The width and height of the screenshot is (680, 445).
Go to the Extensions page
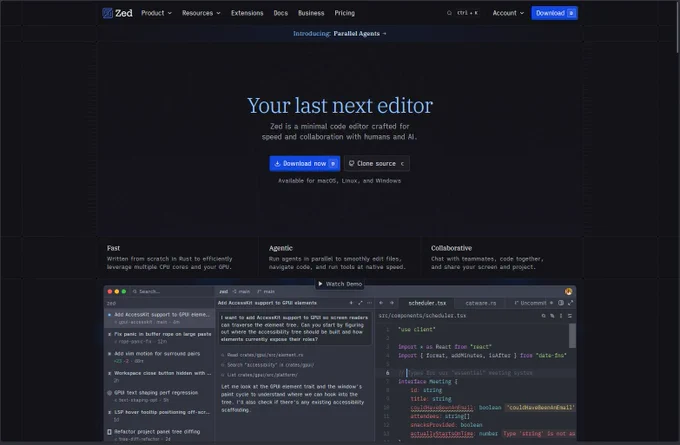pos(247,13)
